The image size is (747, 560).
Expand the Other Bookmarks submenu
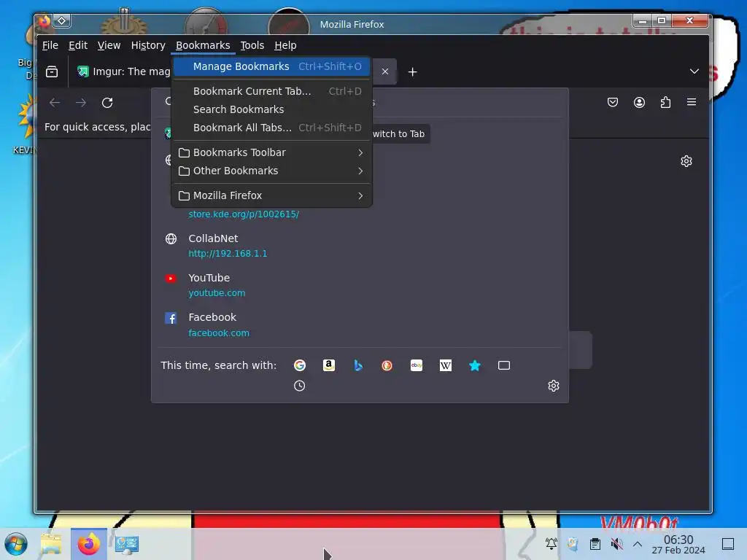[x=271, y=171]
